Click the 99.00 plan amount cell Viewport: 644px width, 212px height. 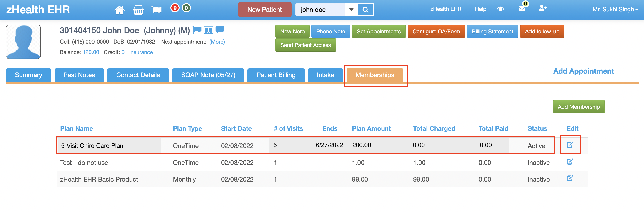(360, 179)
